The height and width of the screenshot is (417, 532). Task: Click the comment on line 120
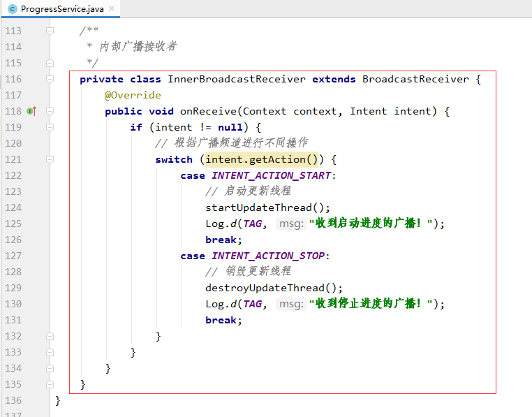click(x=231, y=143)
